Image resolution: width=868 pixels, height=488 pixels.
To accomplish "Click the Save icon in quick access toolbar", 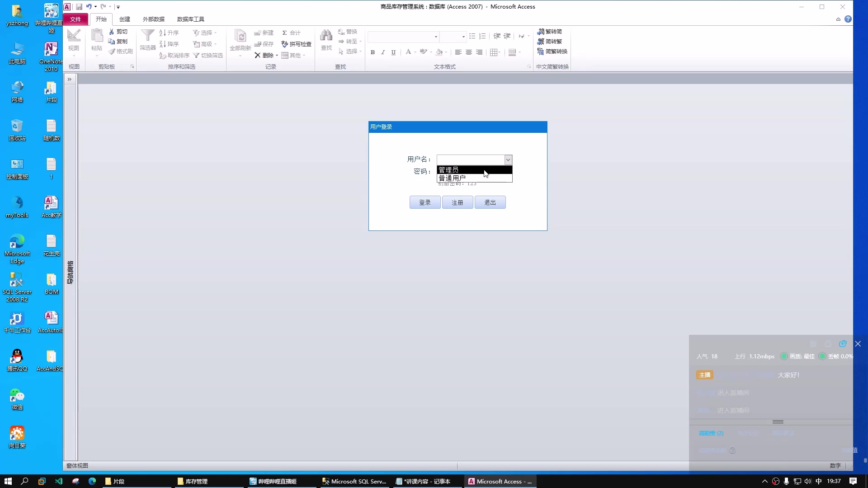I will [79, 7].
